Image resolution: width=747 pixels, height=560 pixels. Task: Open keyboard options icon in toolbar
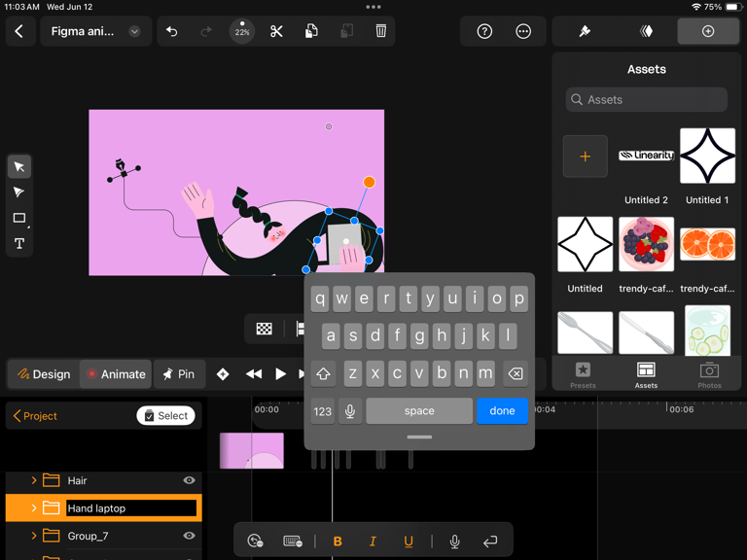tap(293, 541)
